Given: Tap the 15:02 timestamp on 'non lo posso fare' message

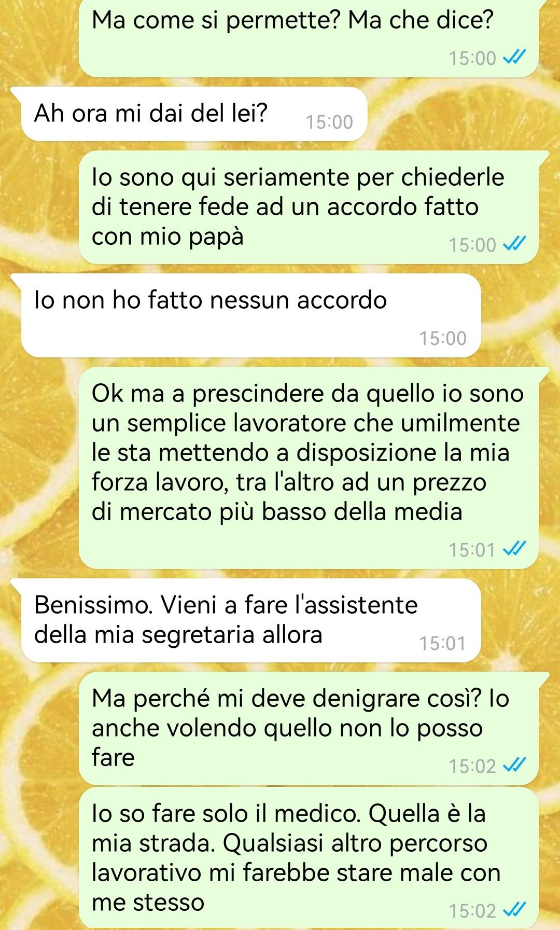Looking at the screenshot, I should click(x=472, y=766).
